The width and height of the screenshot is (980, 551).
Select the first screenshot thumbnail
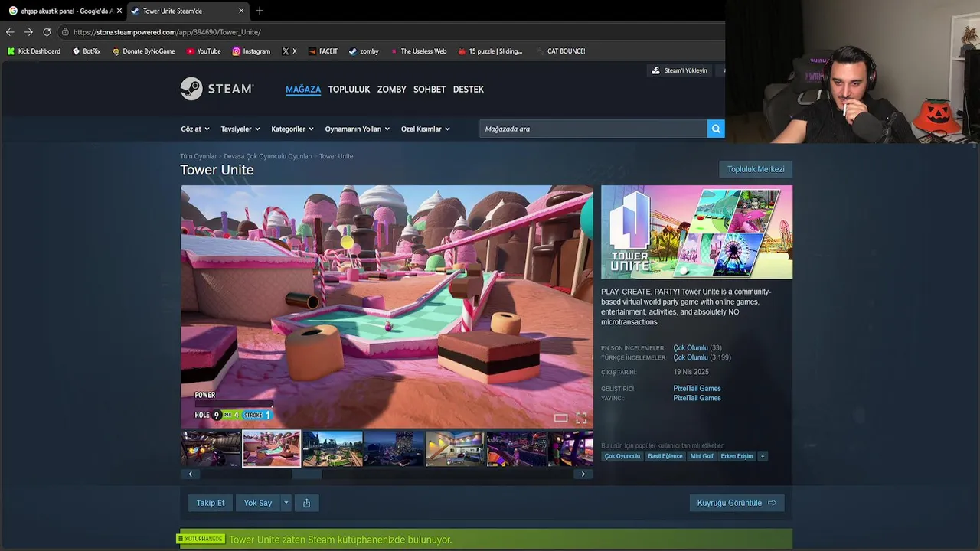click(211, 449)
